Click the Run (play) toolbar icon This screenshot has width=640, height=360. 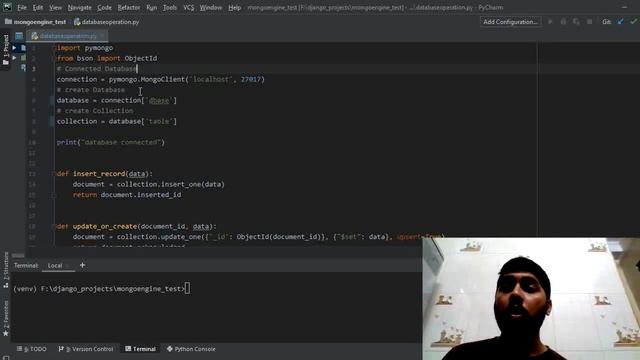550,22
